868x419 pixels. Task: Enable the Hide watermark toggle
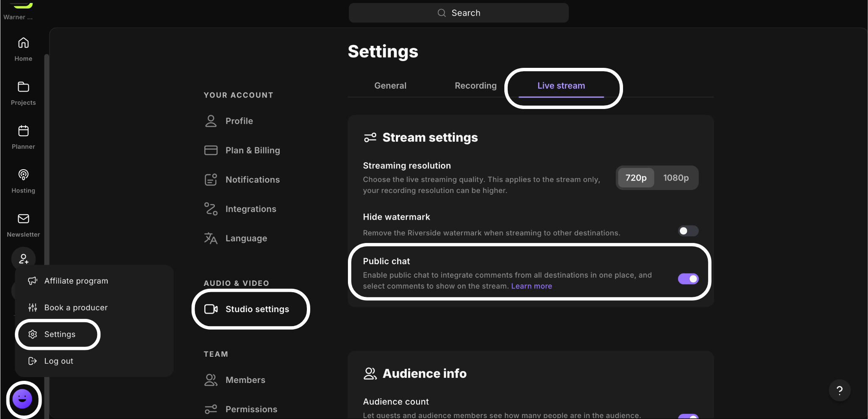[x=688, y=231]
